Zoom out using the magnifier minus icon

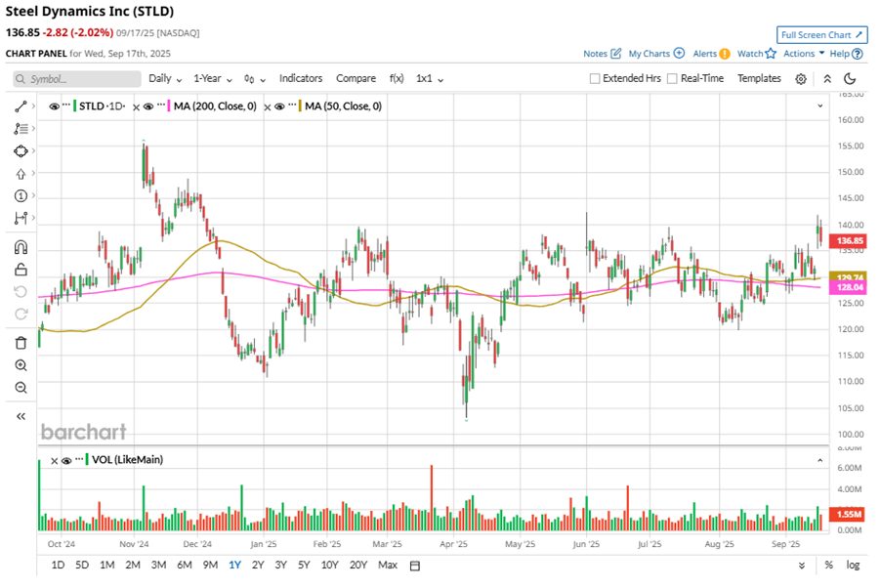[21, 388]
